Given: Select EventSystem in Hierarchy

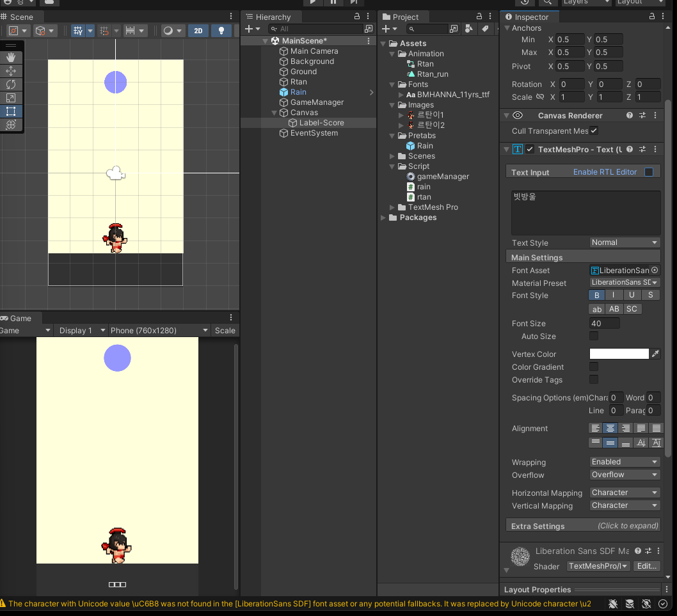Looking at the screenshot, I should click(x=314, y=133).
